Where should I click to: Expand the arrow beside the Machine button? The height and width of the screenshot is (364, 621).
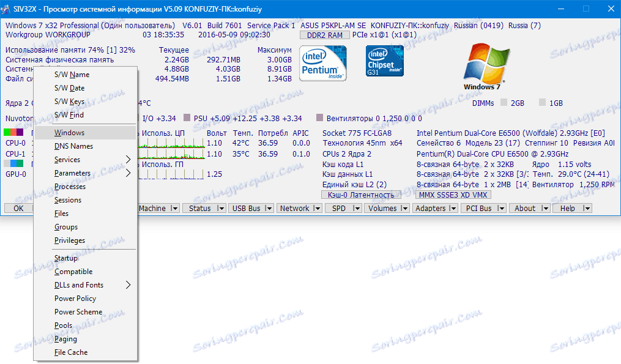click(x=174, y=209)
